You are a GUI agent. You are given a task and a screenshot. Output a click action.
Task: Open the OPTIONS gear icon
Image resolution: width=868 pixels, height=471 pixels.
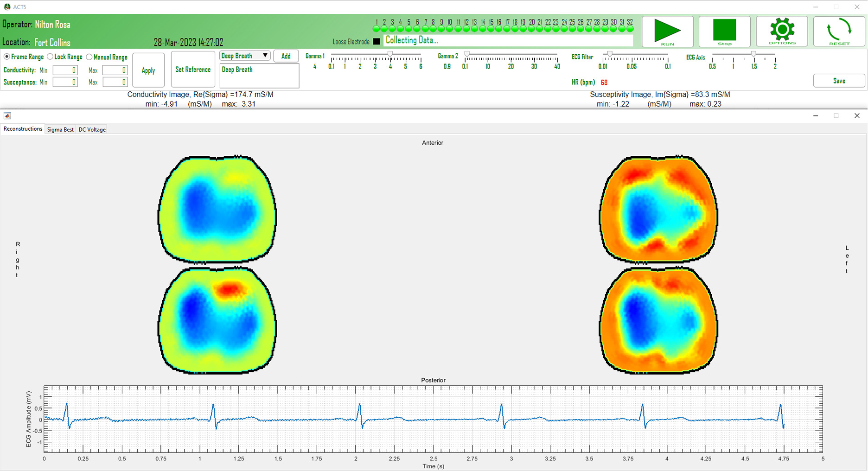pos(782,32)
